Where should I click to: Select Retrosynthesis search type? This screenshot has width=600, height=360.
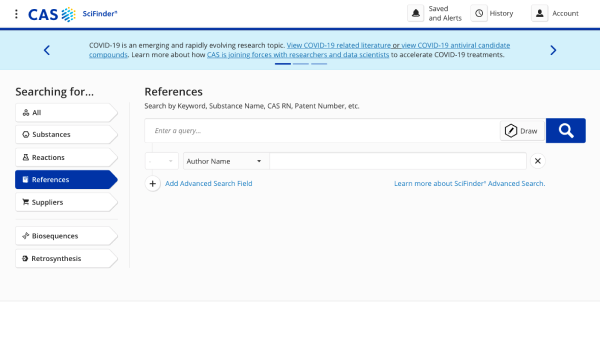click(x=66, y=258)
